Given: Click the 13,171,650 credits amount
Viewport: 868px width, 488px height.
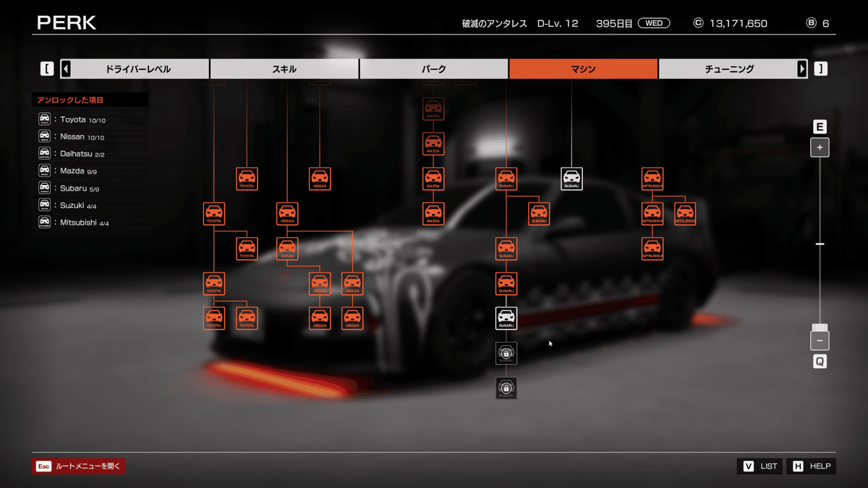Looking at the screenshot, I should [x=739, y=23].
